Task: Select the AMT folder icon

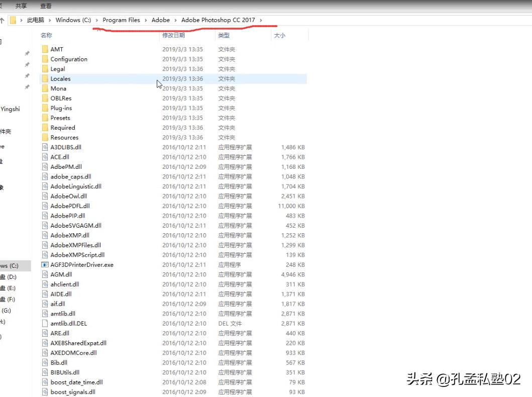Action: click(45, 49)
